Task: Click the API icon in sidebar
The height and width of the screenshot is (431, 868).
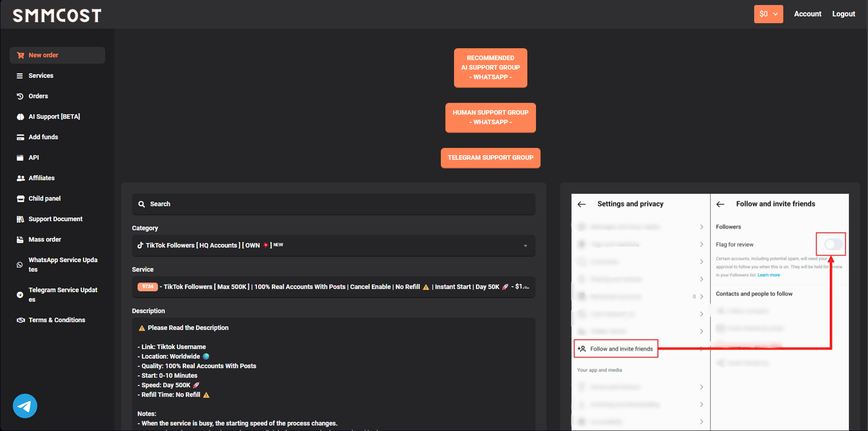Action: click(x=20, y=157)
